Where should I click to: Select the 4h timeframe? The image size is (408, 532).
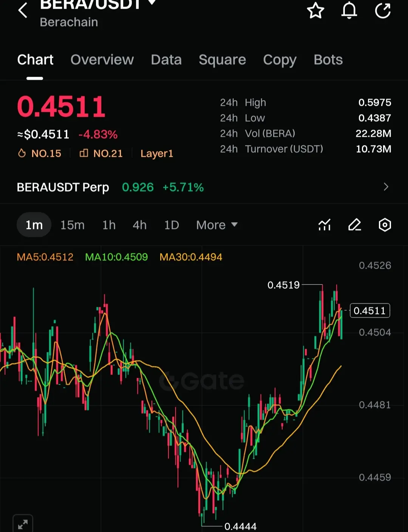139,225
